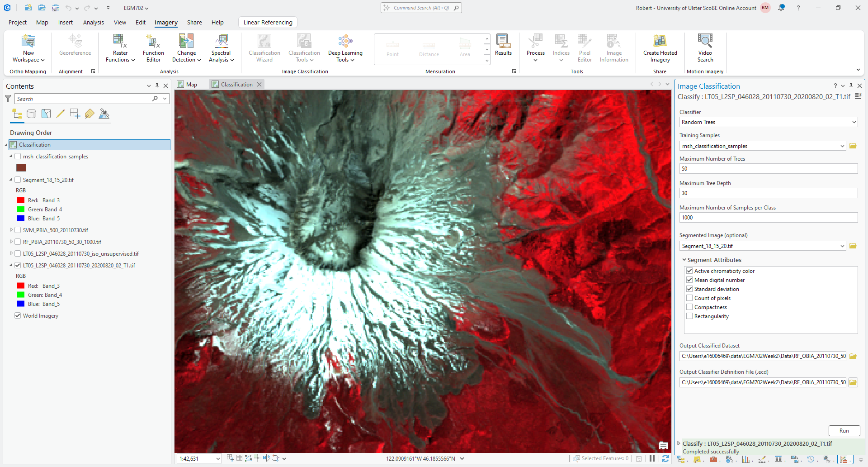Open the Classifier dropdown showing Random Trees
The height and width of the screenshot is (467, 868).
(x=768, y=122)
